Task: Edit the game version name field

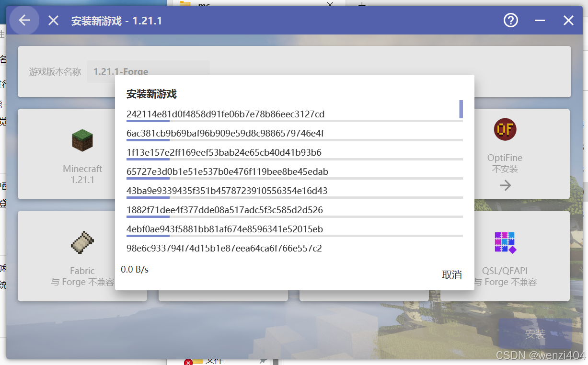Action: pyautogui.click(x=148, y=72)
